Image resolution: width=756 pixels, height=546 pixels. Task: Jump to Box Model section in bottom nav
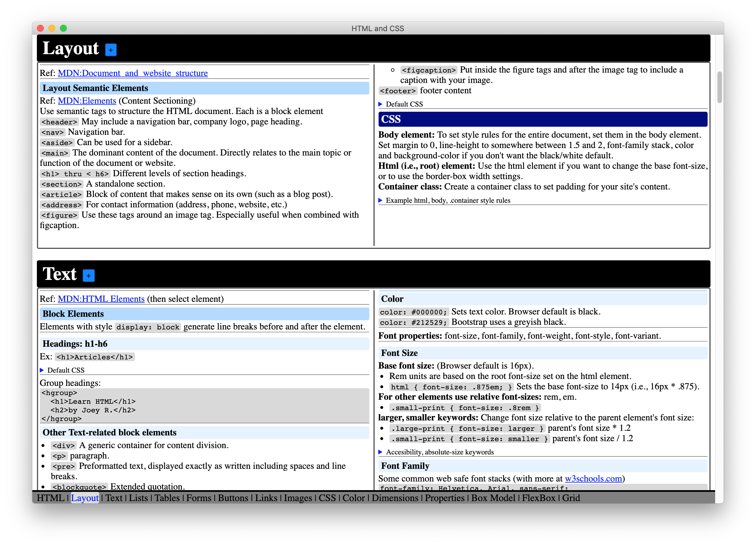tap(493, 498)
